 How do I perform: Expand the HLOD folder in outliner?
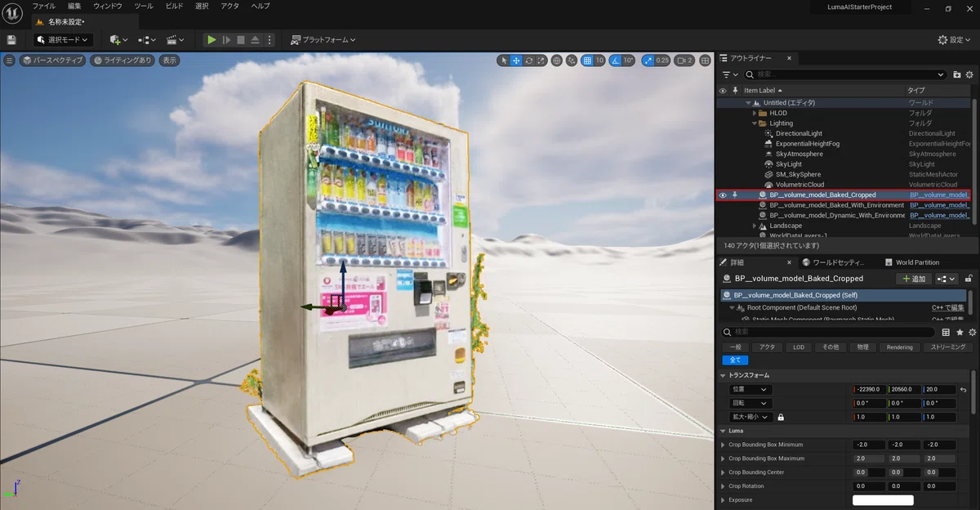pyautogui.click(x=755, y=113)
